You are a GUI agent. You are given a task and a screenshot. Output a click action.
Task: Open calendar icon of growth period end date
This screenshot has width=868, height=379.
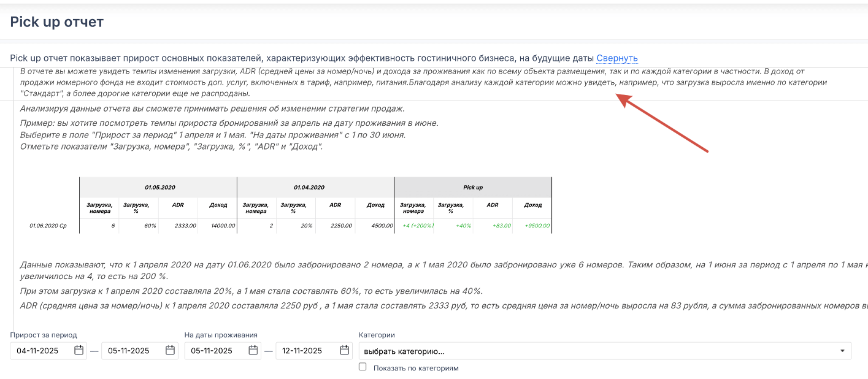(170, 351)
